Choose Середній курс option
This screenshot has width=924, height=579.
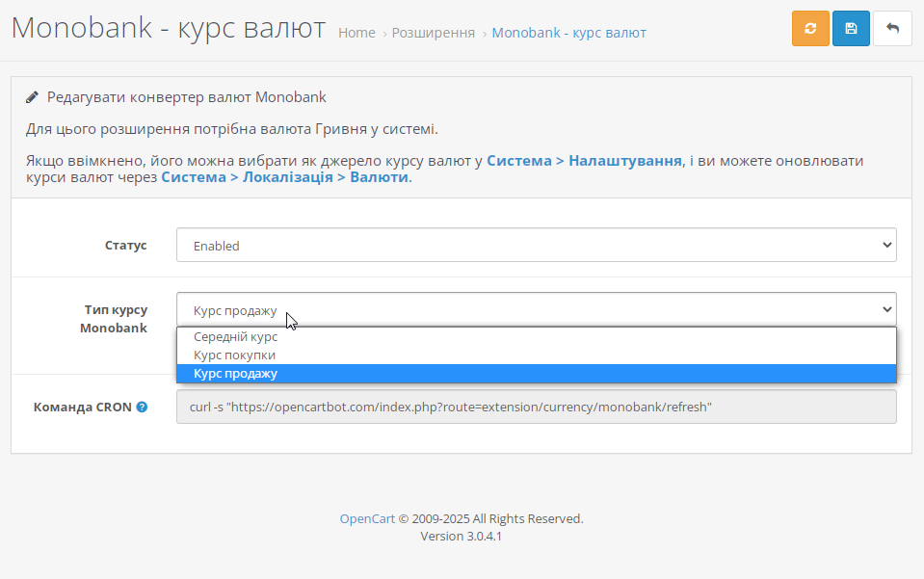pos(537,337)
